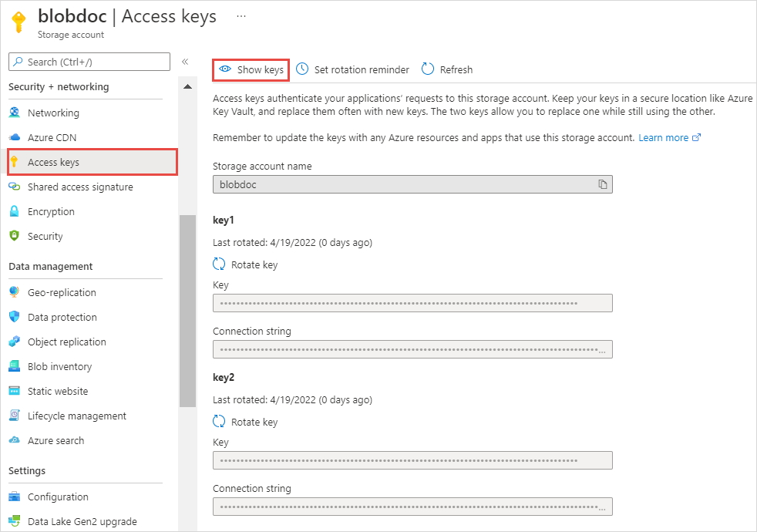Click the search magnifier icon
Image resolution: width=757 pixels, height=532 pixels.
[x=18, y=62]
